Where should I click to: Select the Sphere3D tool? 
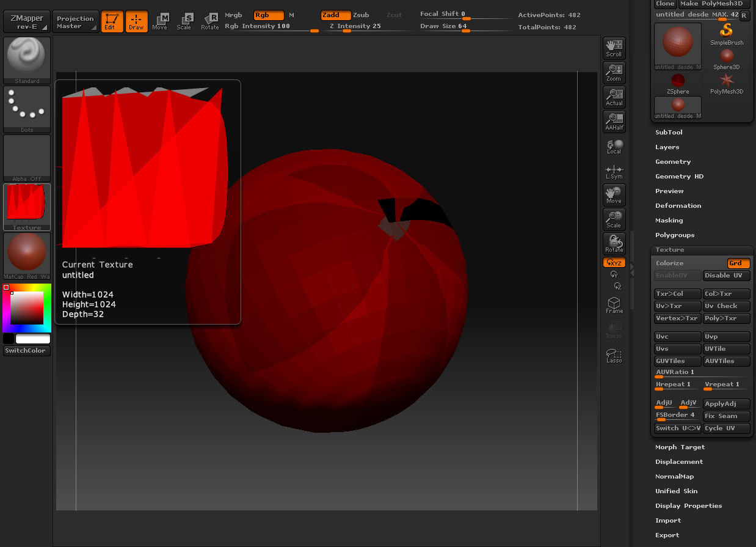[x=727, y=59]
